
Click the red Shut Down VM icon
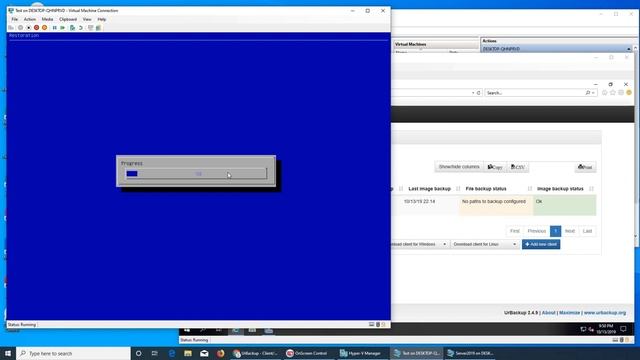[36, 28]
